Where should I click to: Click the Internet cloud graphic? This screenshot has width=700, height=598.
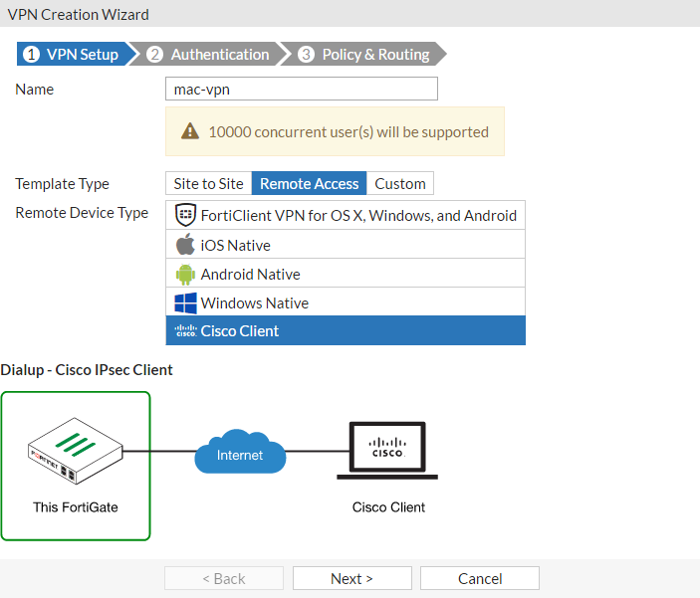coord(240,451)
